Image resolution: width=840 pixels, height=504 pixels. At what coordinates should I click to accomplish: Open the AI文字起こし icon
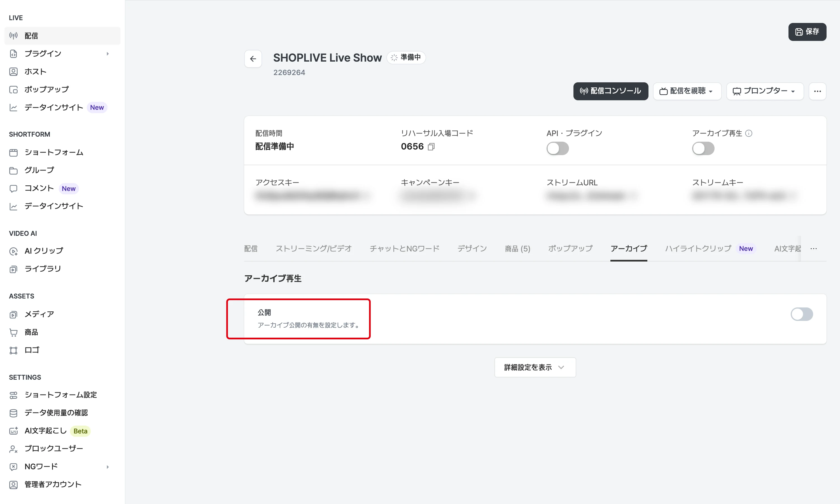(13, 431)
